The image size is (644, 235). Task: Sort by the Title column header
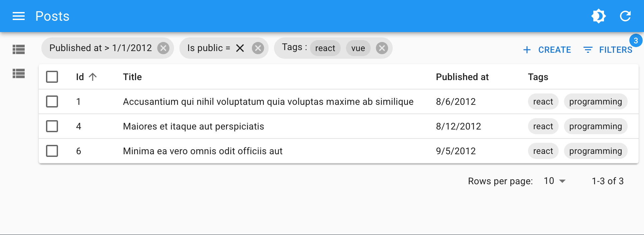(132, 77)
